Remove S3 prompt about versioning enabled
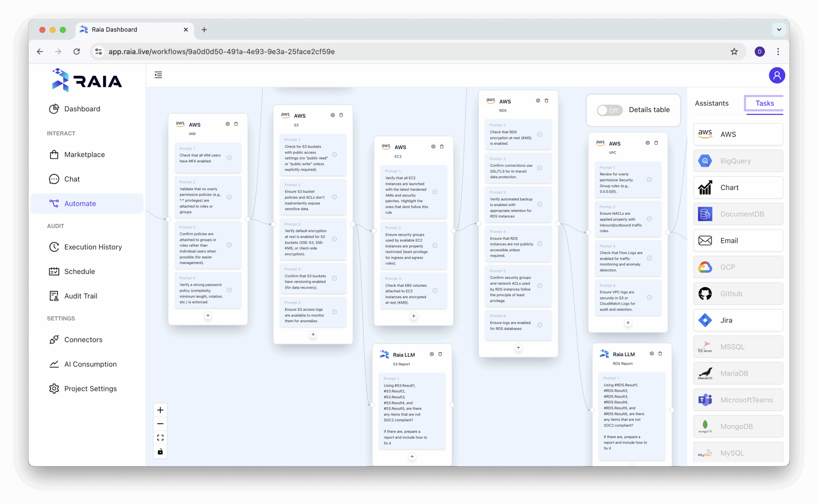This screenshot has width=818, height=504. pyautogui.click(x=334, y=279)
